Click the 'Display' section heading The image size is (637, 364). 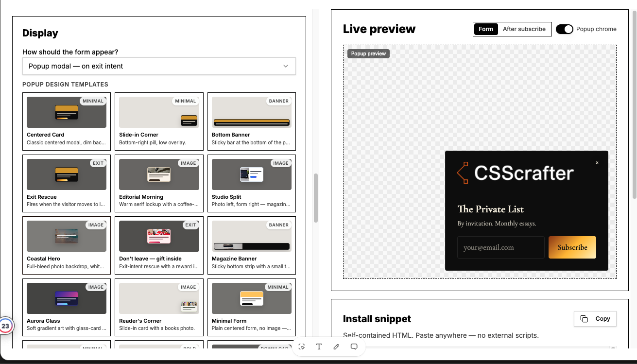40,34
